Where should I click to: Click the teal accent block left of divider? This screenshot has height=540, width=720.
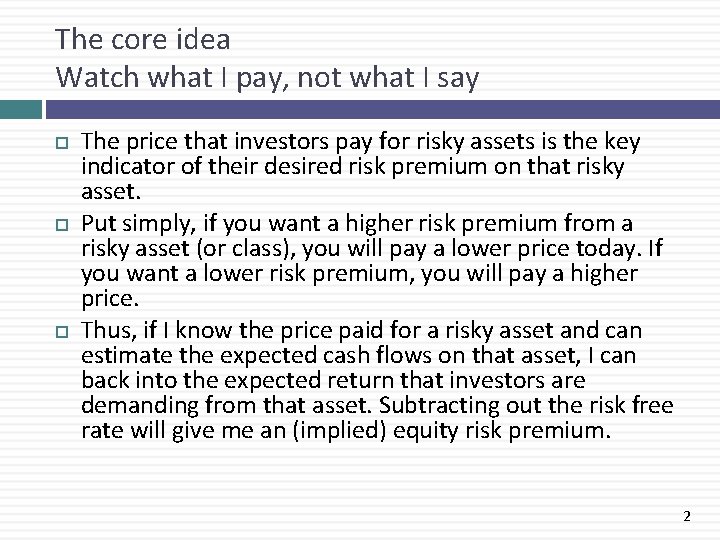[x=21, y=109]
